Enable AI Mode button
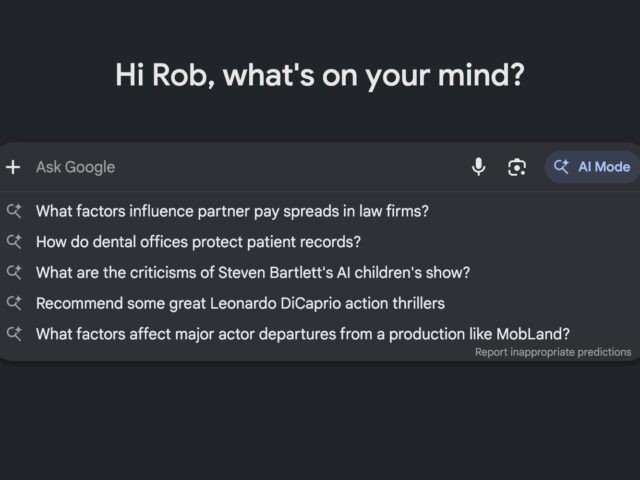 (592, 167)
